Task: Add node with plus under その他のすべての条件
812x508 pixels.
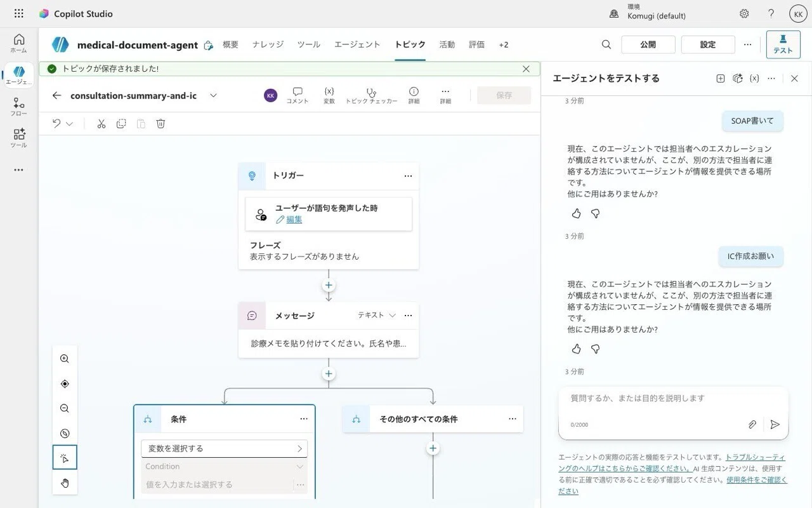Action: coord(433,448)
